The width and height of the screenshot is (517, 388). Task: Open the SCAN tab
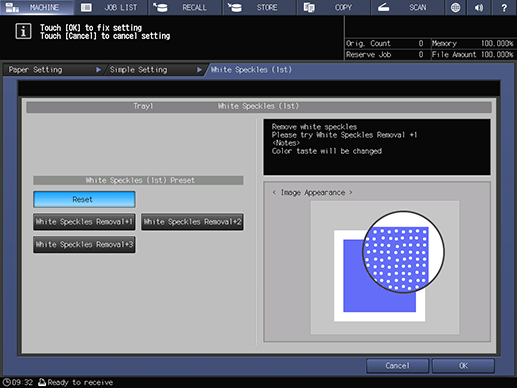coord(408,7)
